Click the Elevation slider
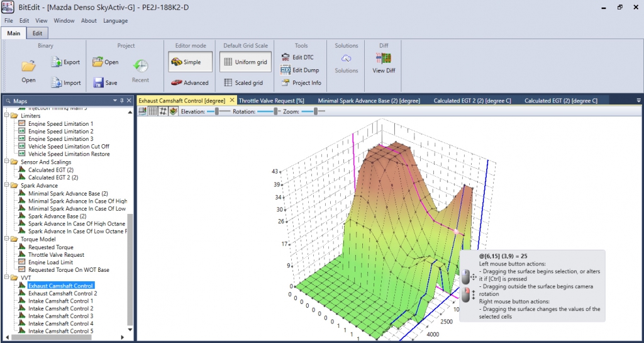The image size is (644, 343). [218, 111]
